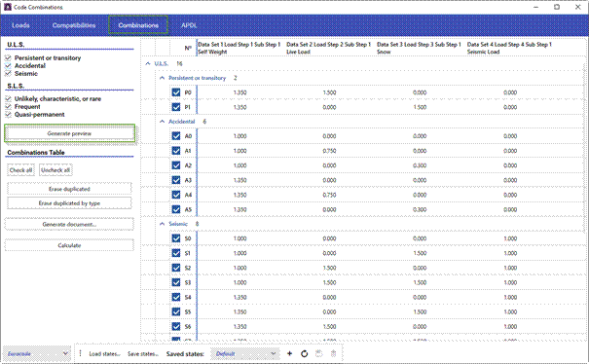The height and width of the screenshot is (364, 589).
Task: Toggle the Seismic U.L.S. checkbox
Action: 8,74
